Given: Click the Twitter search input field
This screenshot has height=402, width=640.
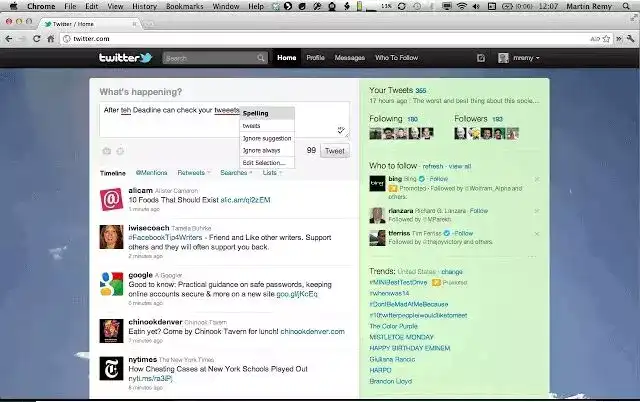Looking at the screenshot, I should click(x=210, y=58).
